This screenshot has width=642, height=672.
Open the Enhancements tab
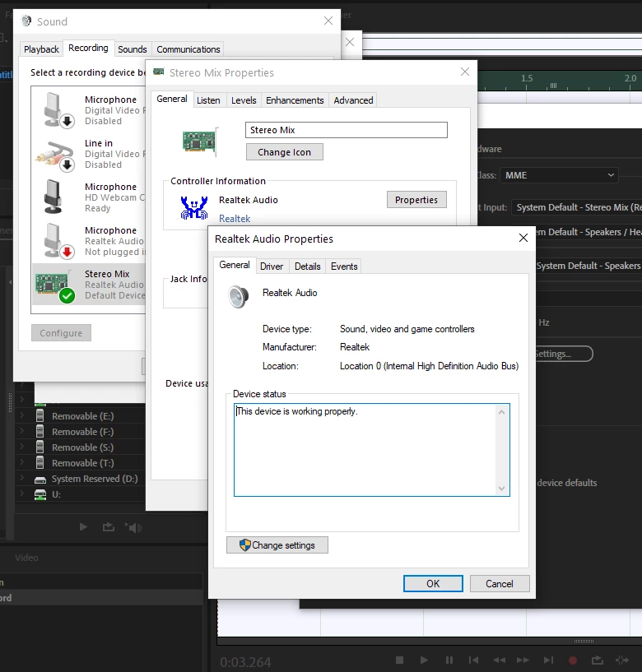[x=295, y=100]
